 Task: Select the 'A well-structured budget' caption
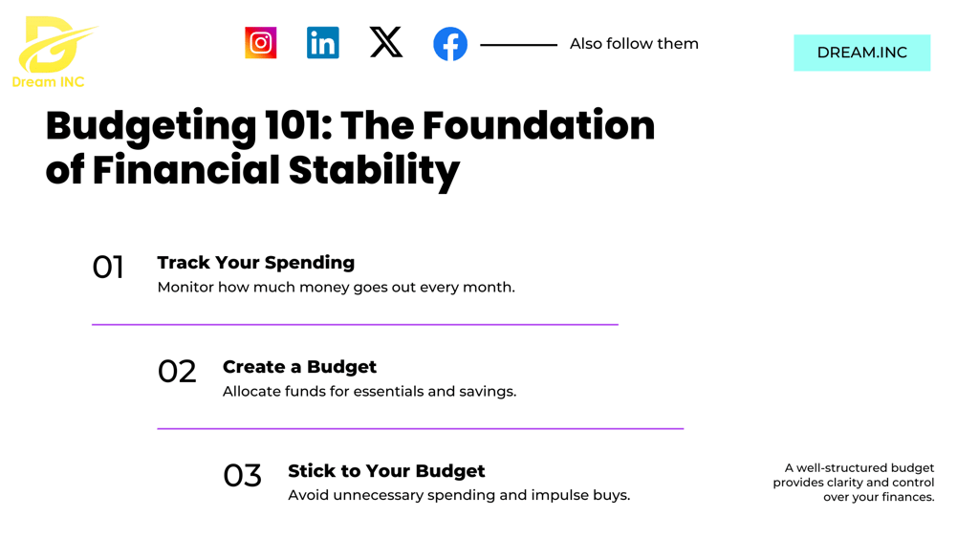click(x=854, y=482)
